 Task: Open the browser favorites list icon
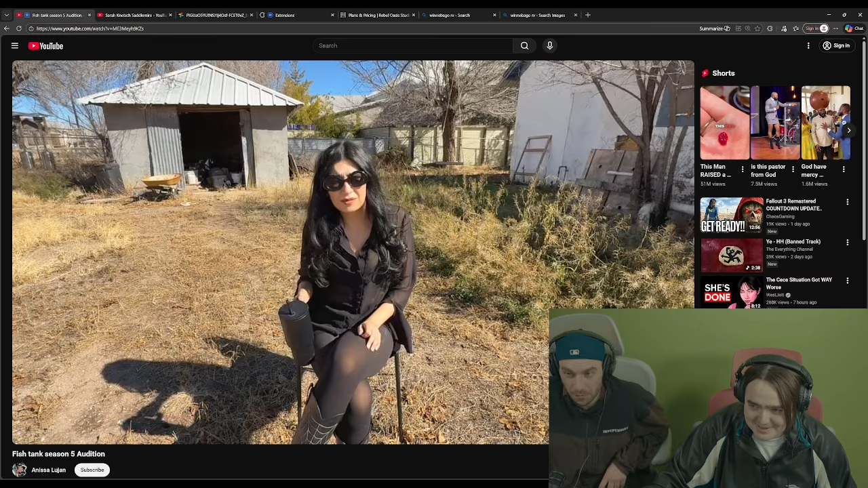[x=795, y=28]
